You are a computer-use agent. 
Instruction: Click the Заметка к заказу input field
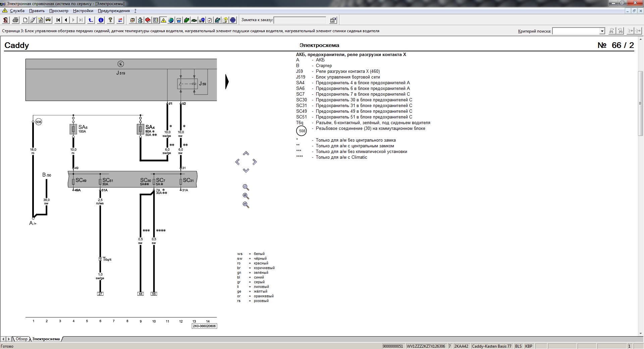click(x=300, y=20)
